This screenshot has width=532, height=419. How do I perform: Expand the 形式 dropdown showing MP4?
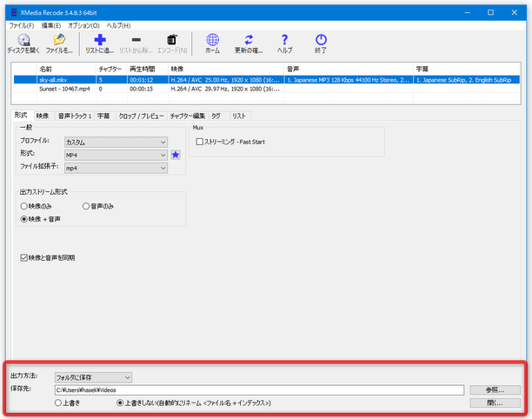coord(116,155)
